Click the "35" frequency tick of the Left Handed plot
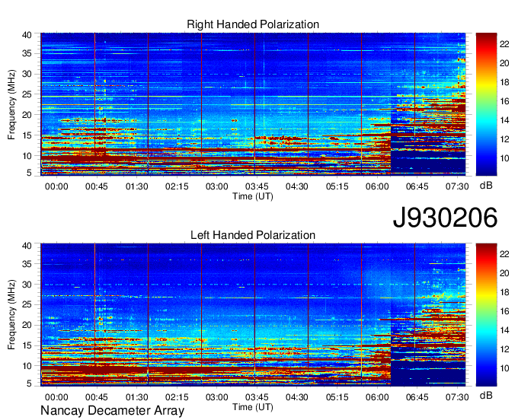 [x=27, y=264]
